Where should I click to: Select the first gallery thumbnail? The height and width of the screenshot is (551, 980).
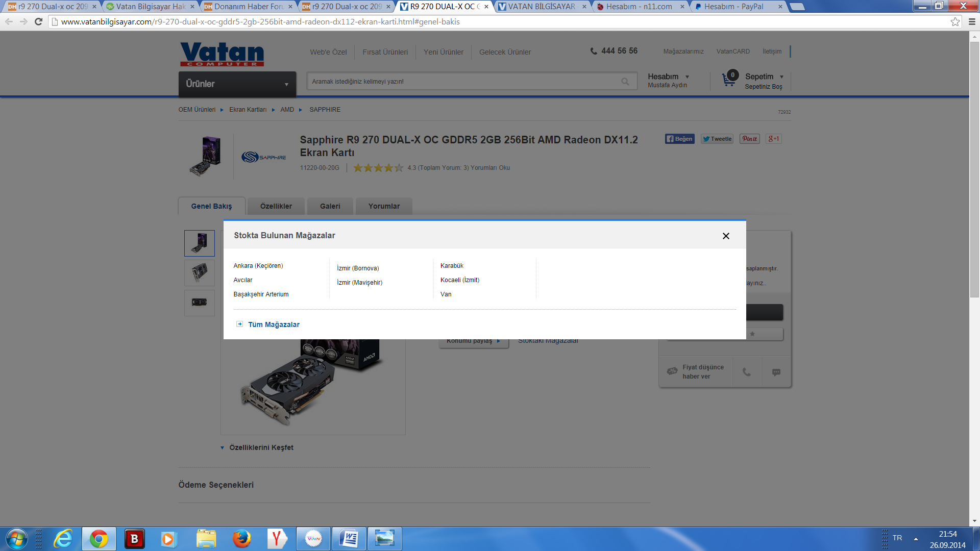(x=200, y=243)
